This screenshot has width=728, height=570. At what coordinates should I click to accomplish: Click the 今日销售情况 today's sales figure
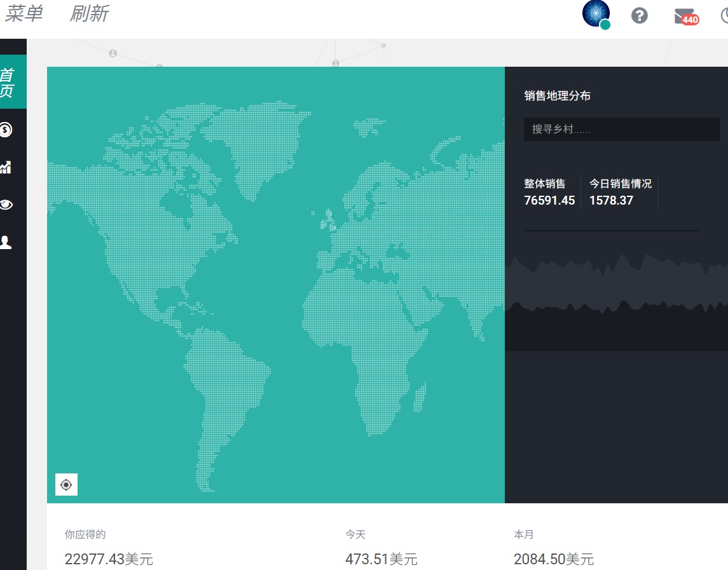(611, 200)
